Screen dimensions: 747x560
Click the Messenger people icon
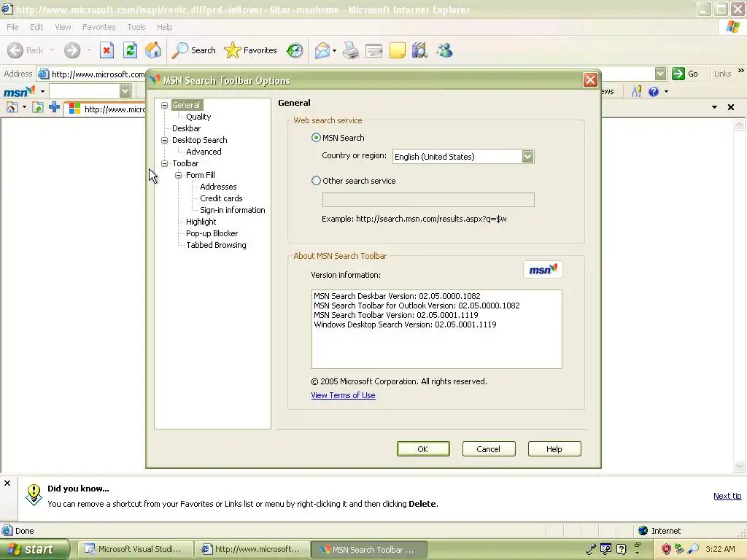[x=444, y=50]
